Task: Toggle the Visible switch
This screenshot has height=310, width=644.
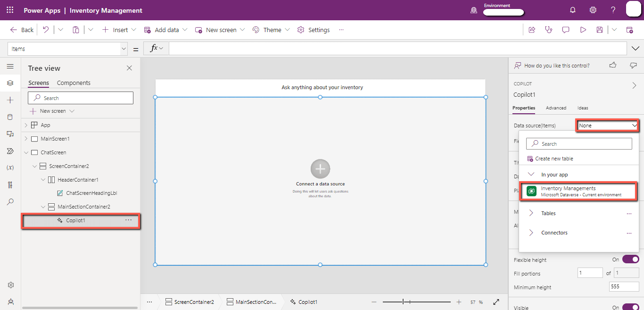Action: click(x=631, y=307)
